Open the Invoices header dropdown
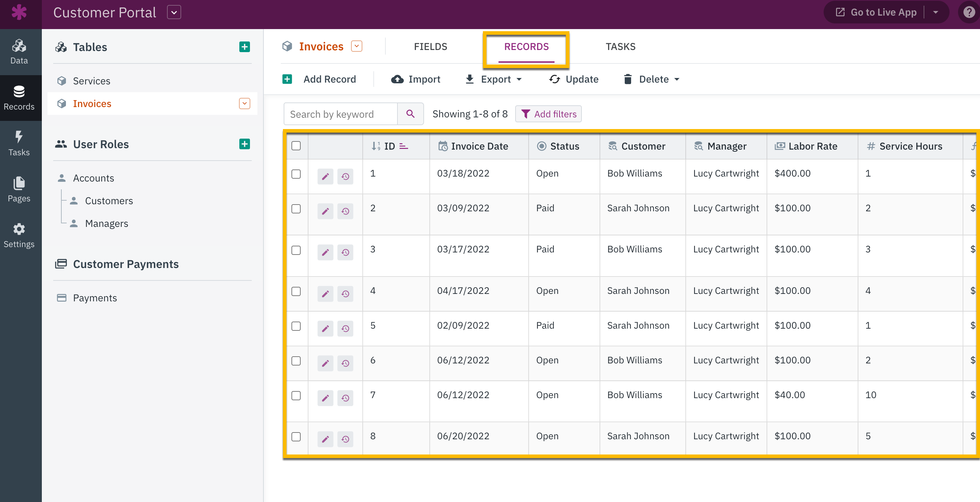Screen dimensions: 980x502 click(x=356, y=46)
